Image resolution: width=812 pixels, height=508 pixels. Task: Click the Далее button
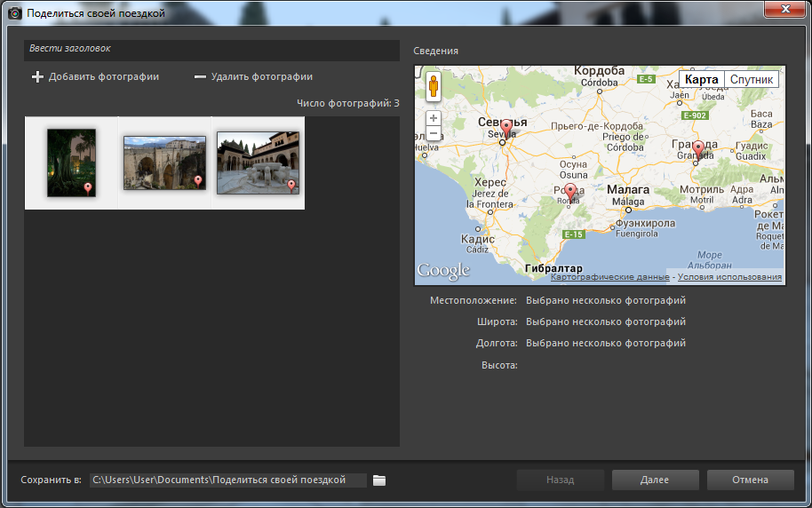coord(655,480)
